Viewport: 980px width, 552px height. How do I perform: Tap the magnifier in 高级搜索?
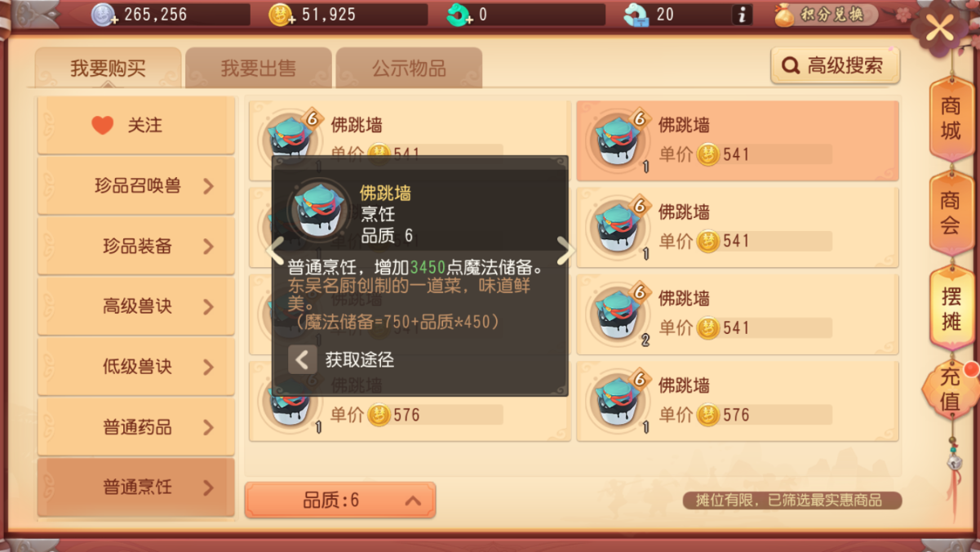pyautogui.click(x=791, y=66)
